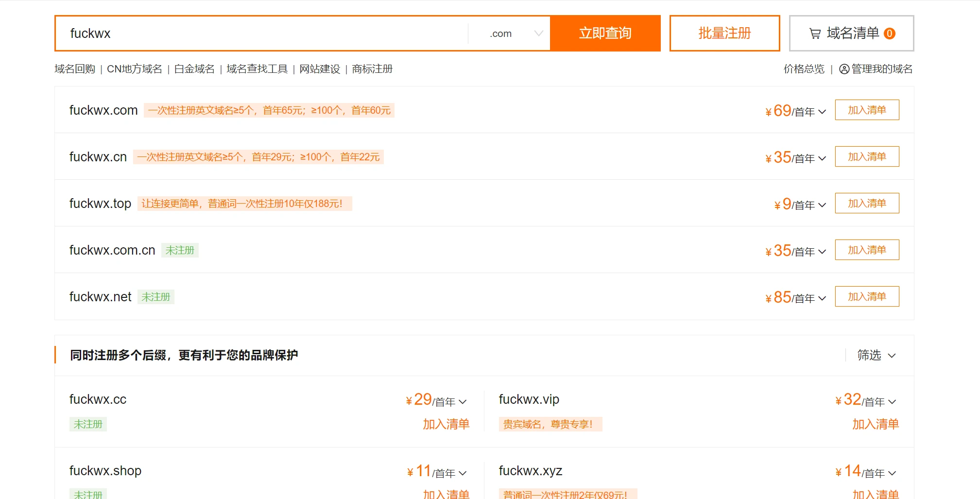Expand price chevron for fuckwx.vip
Image resolution: width=980 pixels, height=499 pixels.
(892, 402)
